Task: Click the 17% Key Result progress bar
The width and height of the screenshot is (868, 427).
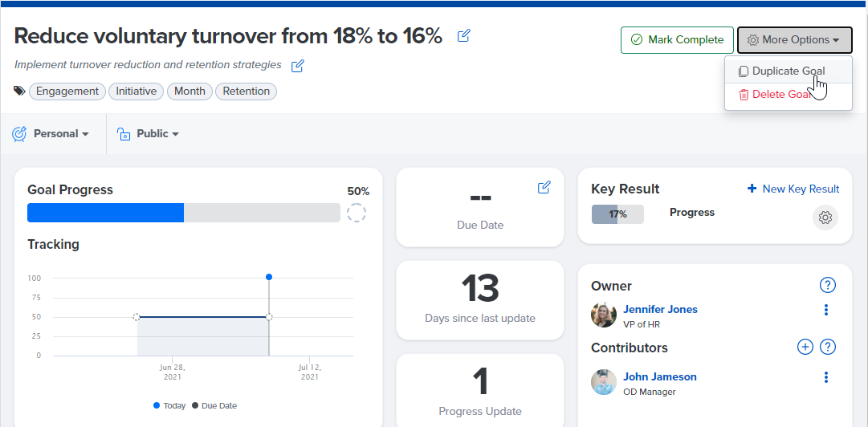Action: tap(617, 214)
